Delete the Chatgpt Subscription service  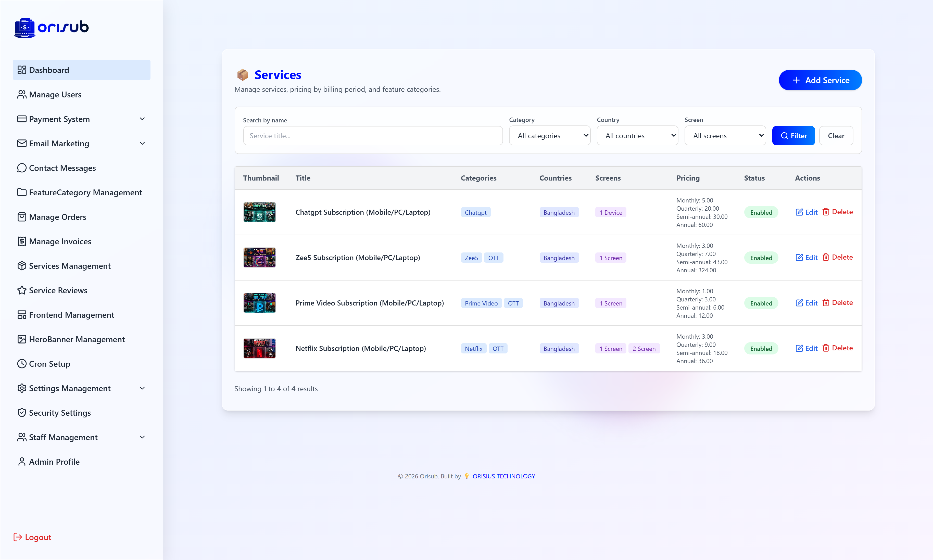[838, 212]
